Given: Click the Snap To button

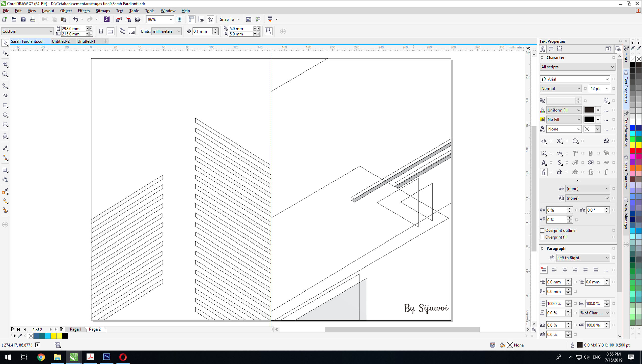Looking at the screenshot, I should tap(227, 19).
